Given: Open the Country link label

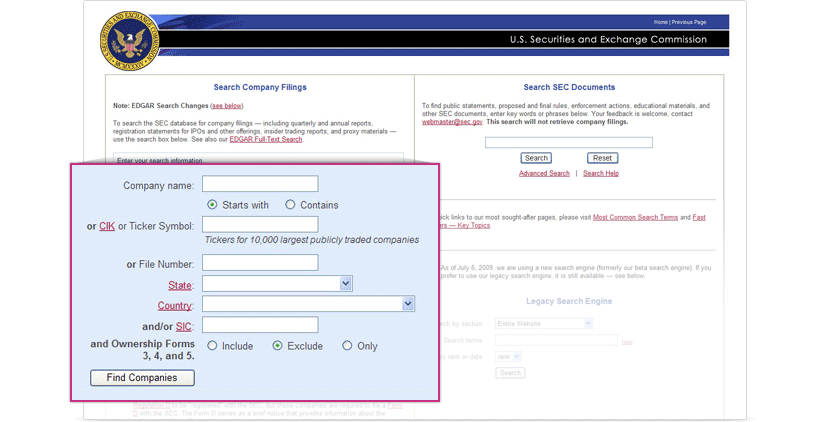Looking at the screenshot, I should click(x=175, y=306).
